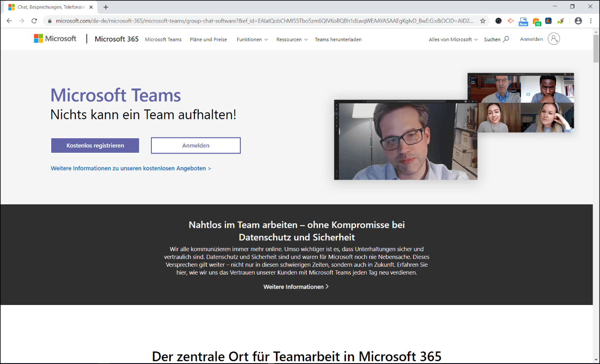
Task: Open Microsoft Teams in the navigation bar
Action: pyautogui.click(x=163, y=39)
